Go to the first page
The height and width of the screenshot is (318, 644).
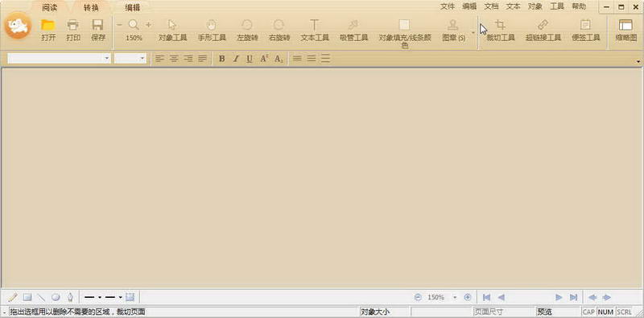pos(487,297)
